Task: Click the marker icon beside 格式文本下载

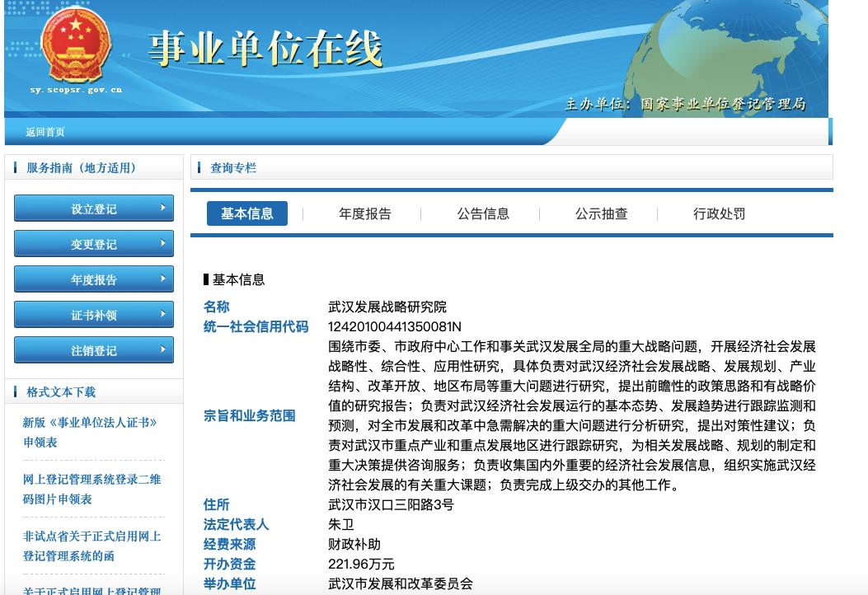Action: pos(16,391)
